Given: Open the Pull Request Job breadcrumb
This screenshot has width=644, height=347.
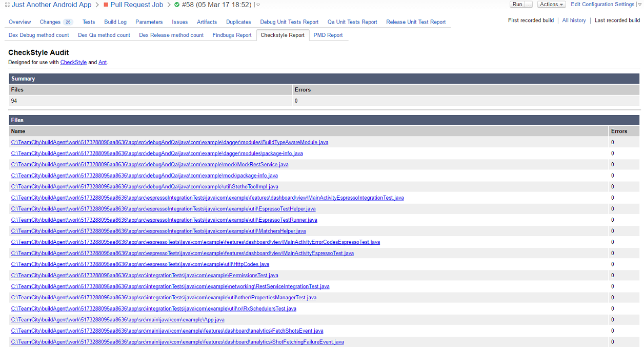Looking at the screenshot, I should 137,5.
